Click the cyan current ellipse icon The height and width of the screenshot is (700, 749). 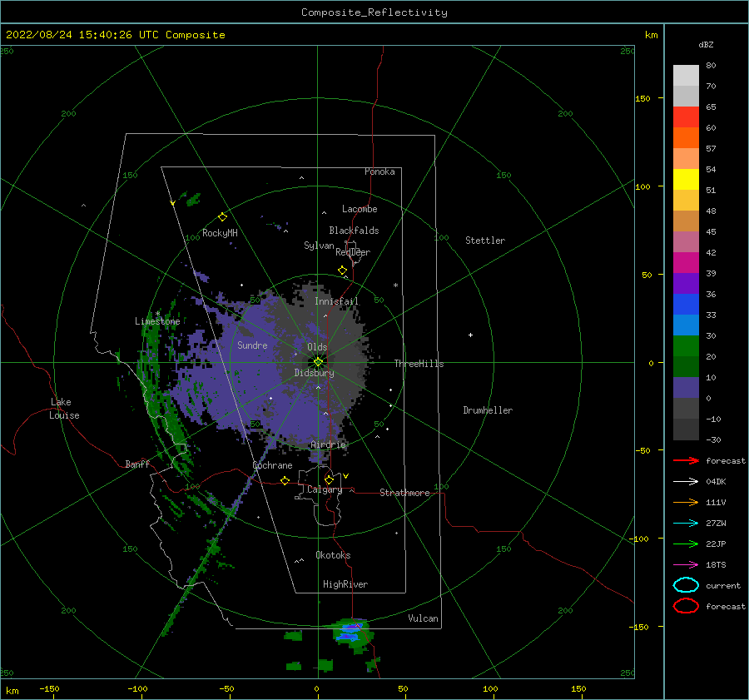[x=686, y=585]
